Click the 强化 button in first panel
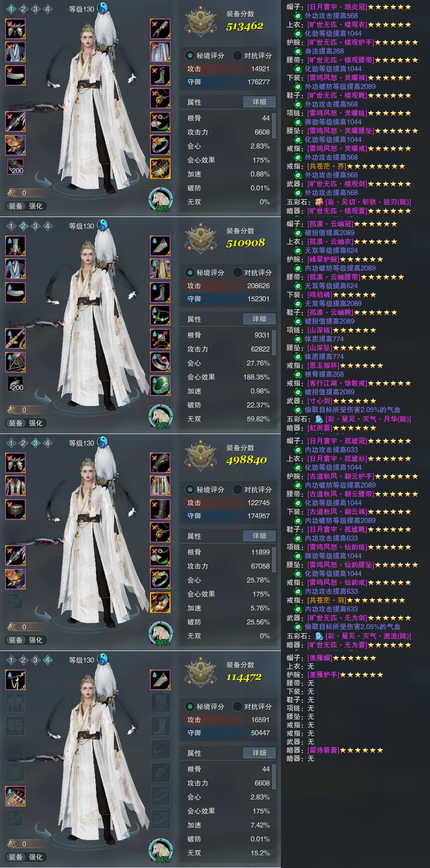Image resolution: width=430 pixels, height=868 pixels. click(x=36, y=206)
